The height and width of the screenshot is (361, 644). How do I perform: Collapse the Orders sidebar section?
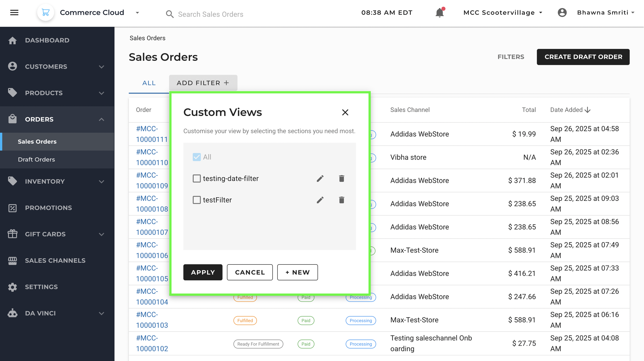click(x=101, y=119)
